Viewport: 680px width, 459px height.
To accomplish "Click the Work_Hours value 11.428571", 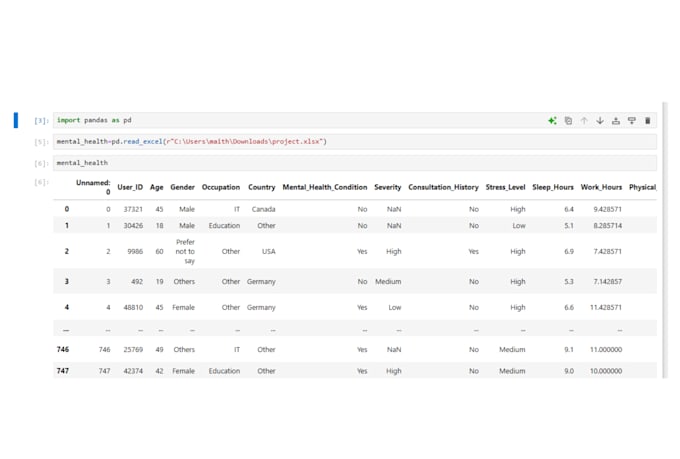I will [606, 307].
